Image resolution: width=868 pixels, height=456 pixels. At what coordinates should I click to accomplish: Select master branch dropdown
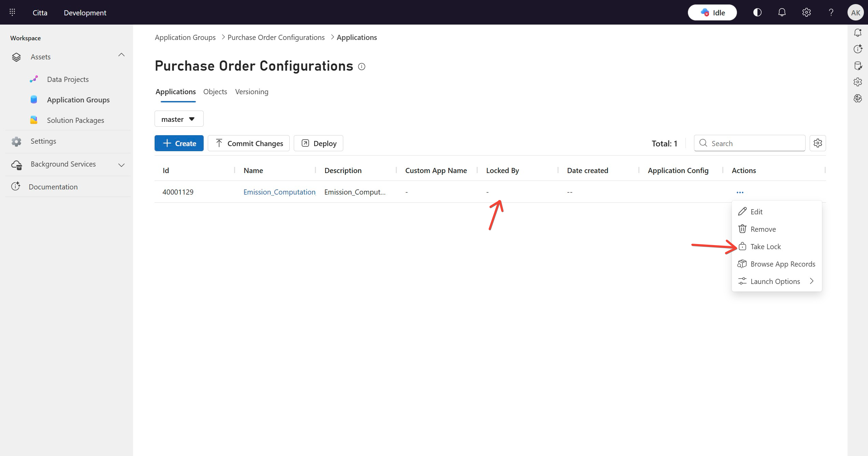pyautogui.click(x=179, y=119)
